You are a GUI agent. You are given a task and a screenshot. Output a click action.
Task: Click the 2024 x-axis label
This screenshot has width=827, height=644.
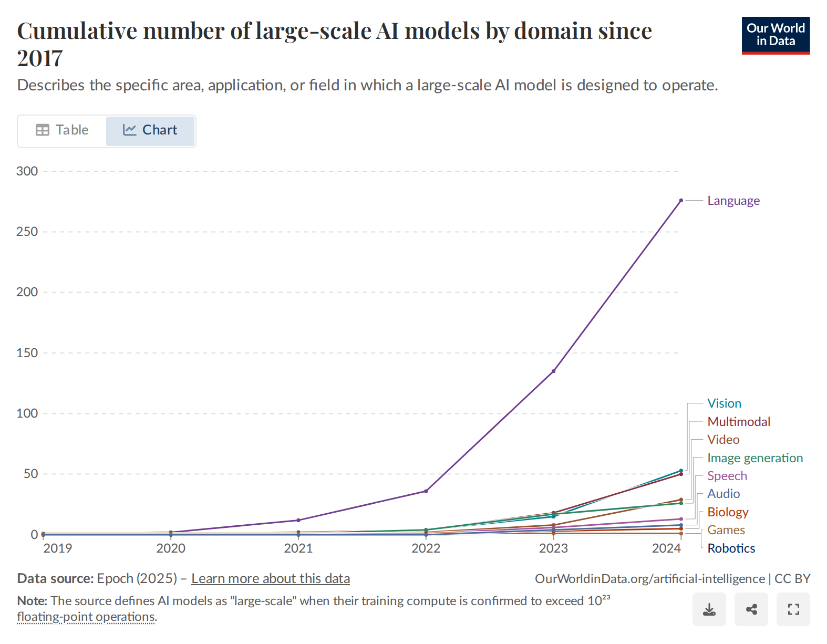point(666,548)
